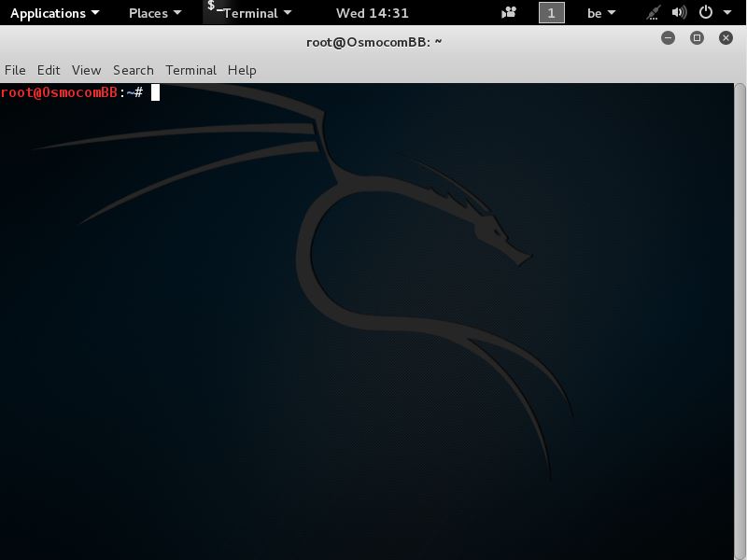Maximize the terminal window
Image resolution: width=747 pixels, height=560 pixels.
pyautogui.click(x=697, y=38)
